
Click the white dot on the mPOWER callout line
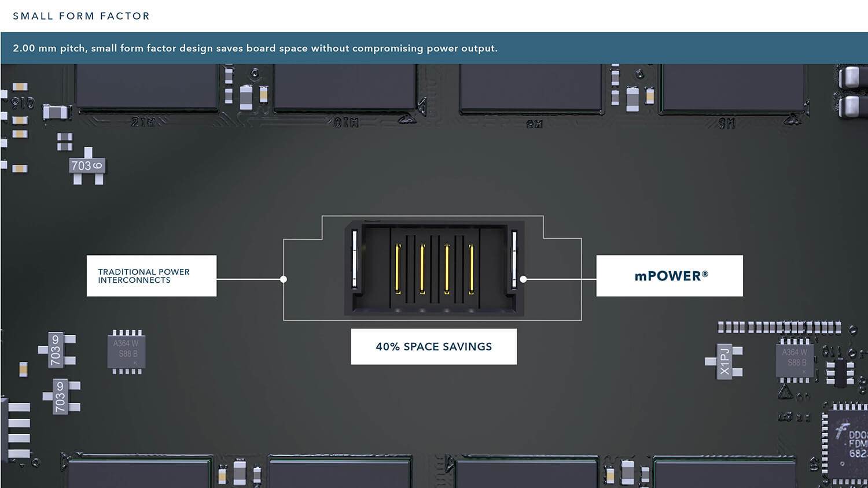[x=523, y=279]
